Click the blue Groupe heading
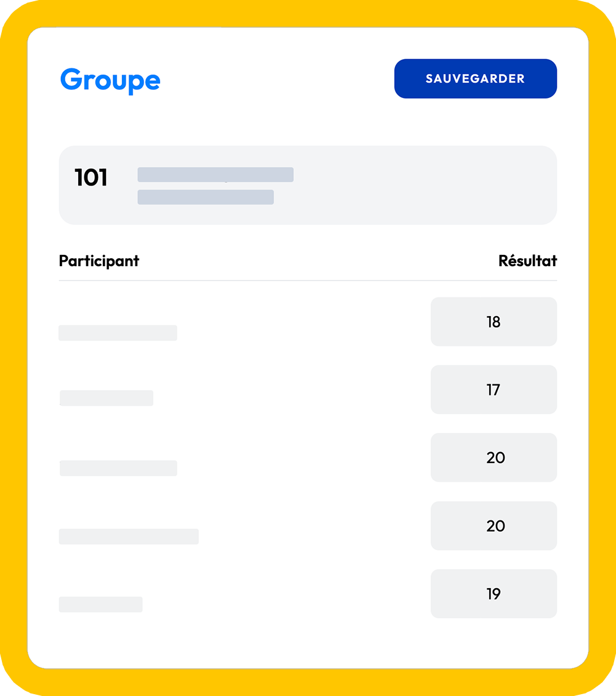Screen dimensions: 616x696 [110, 80]
